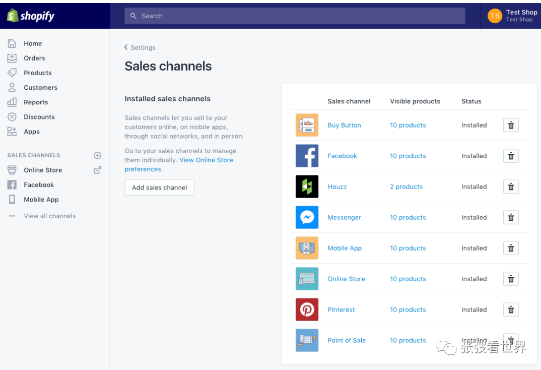Open Discounts in the sidebar
This screenshot has width=541, height=370.
click(39, 117)
